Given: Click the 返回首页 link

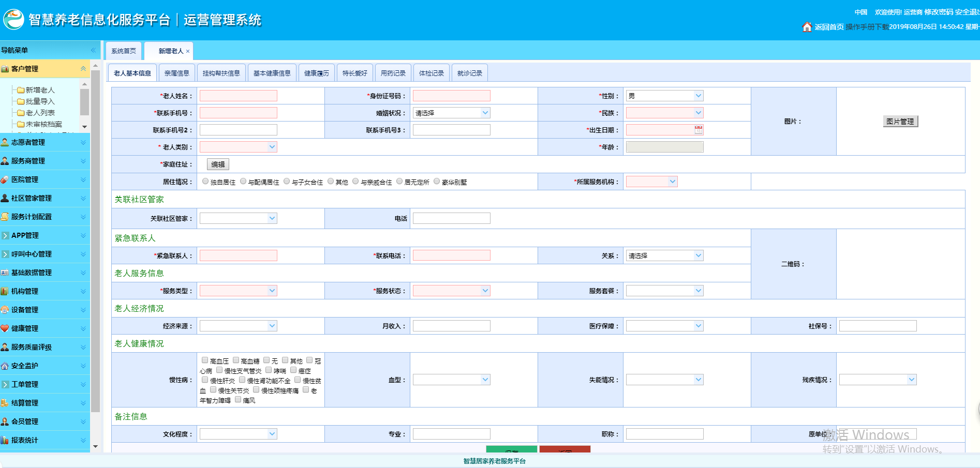Looking at the screenshot, I should [x=829, y=27].
